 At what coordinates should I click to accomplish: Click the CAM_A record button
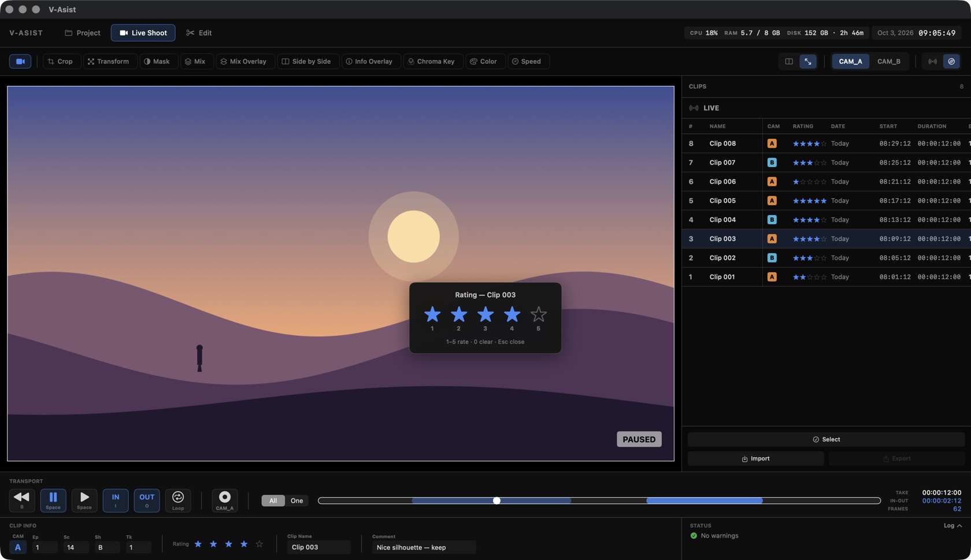point(225,500)
